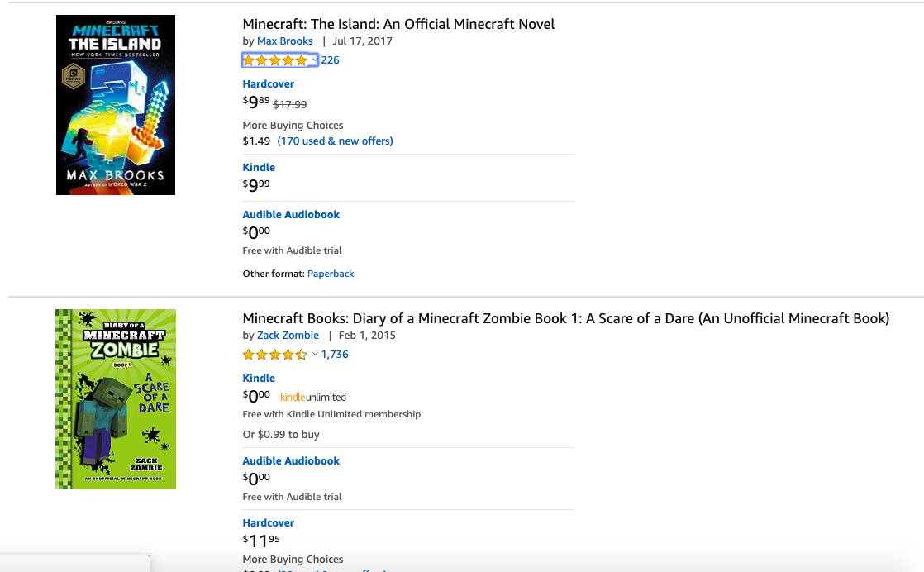View the 1,736 customer reviews
Image resolution: width=924 pixels, height=572 pixels.
pyautogui.click(x=335, y=355)
